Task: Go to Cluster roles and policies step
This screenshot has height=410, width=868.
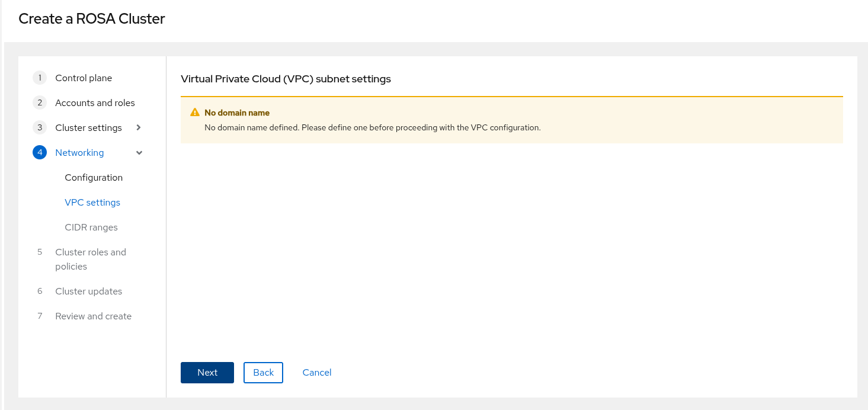Action: [x=91, y=259]
